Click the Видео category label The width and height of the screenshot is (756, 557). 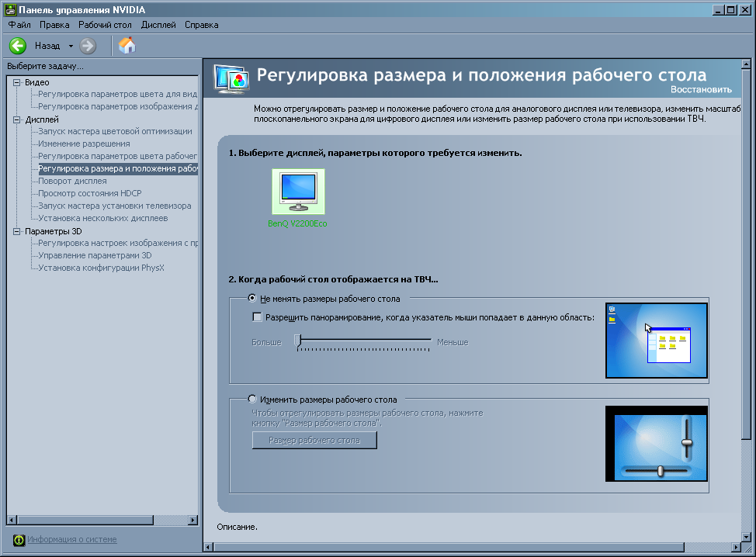point(37,82)
